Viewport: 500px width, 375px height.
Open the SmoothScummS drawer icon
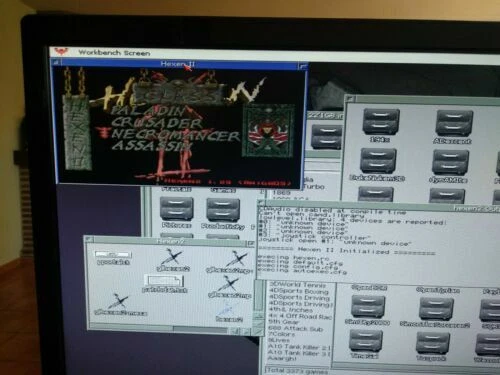435,313
